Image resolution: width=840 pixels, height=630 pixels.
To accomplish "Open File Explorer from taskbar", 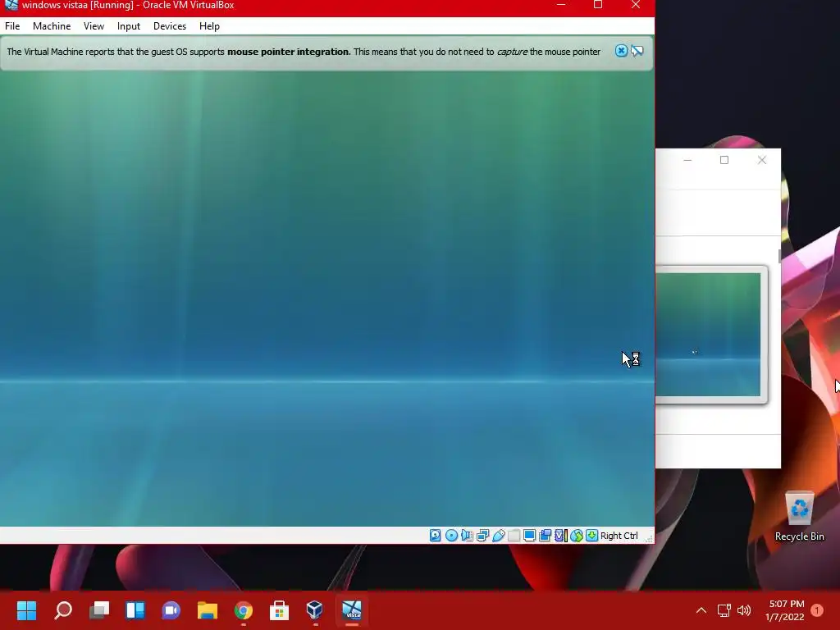I will pyautogui.click(x=208, y=610).
